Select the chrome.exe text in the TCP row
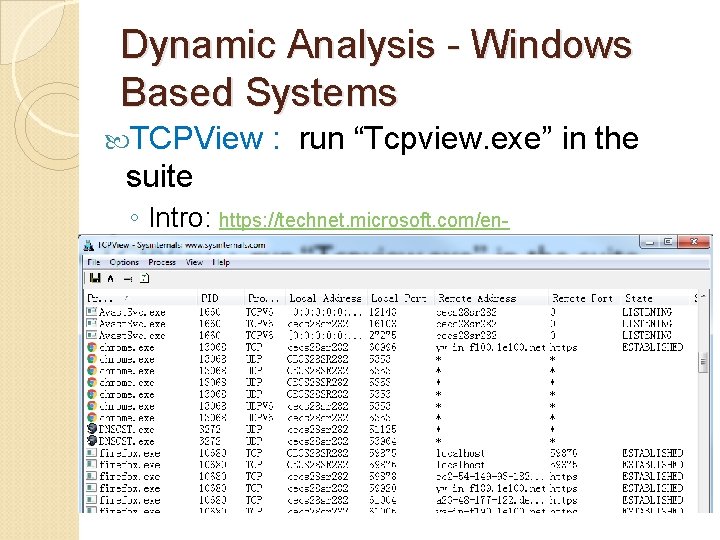Image resolution: width=720 pixels, height=540 pixels. tap(127, 348)
